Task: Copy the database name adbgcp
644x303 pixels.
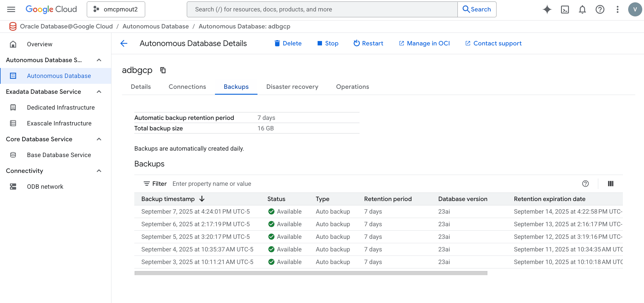Action: pyautogui.click(x=163, y=70)
